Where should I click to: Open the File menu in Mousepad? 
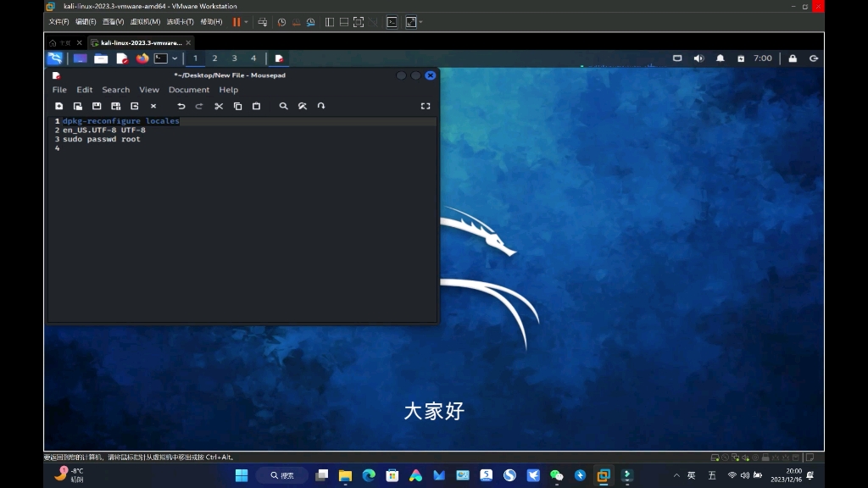59,90
